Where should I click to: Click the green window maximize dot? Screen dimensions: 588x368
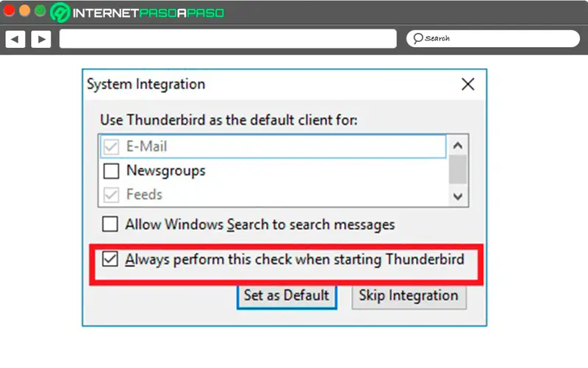[40, 10]
